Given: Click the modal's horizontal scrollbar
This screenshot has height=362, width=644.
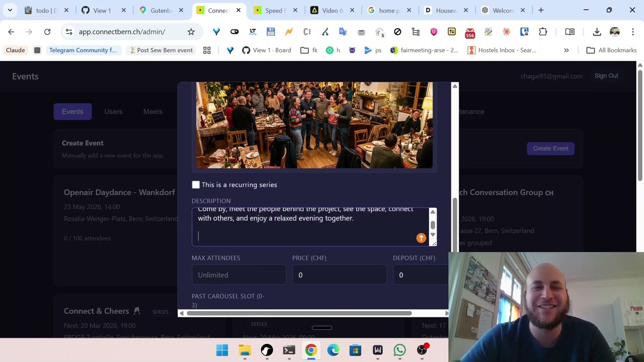Looking at the screenshot, I should 299,313.
